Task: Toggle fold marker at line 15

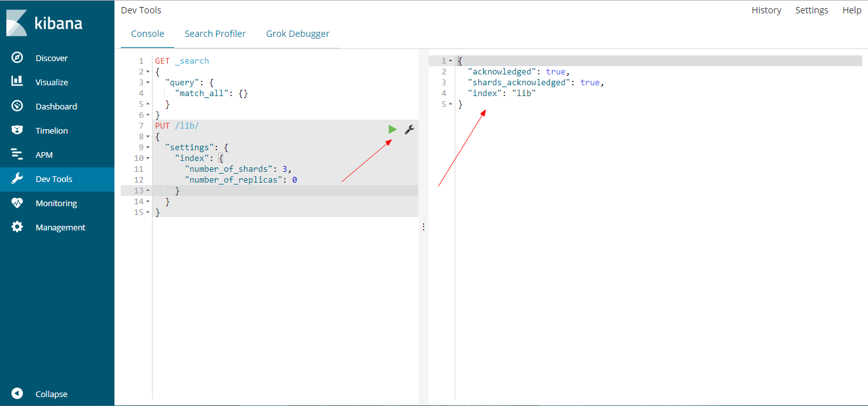Action: 148,213
